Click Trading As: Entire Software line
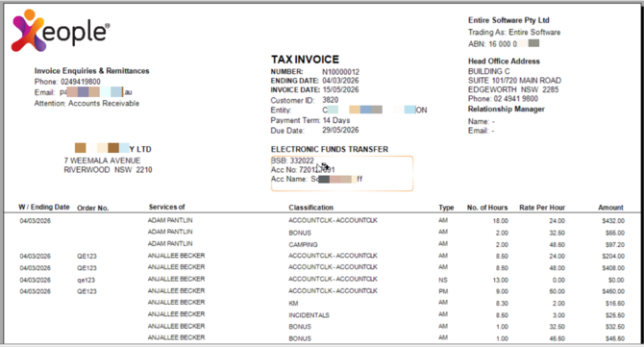 point(514,32)
